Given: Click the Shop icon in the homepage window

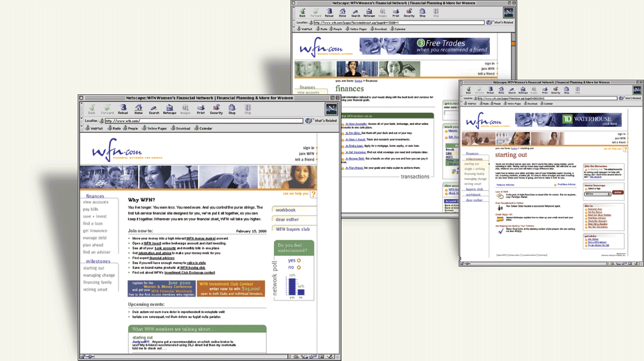Looking at the screenshot, I should point(232,109).
